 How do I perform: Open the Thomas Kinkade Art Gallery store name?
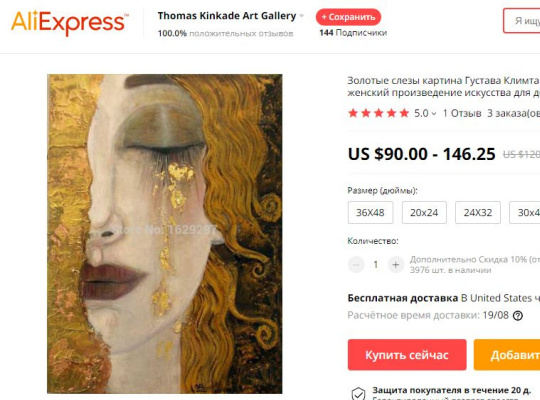pyautogui.click(x=227, y=16)
